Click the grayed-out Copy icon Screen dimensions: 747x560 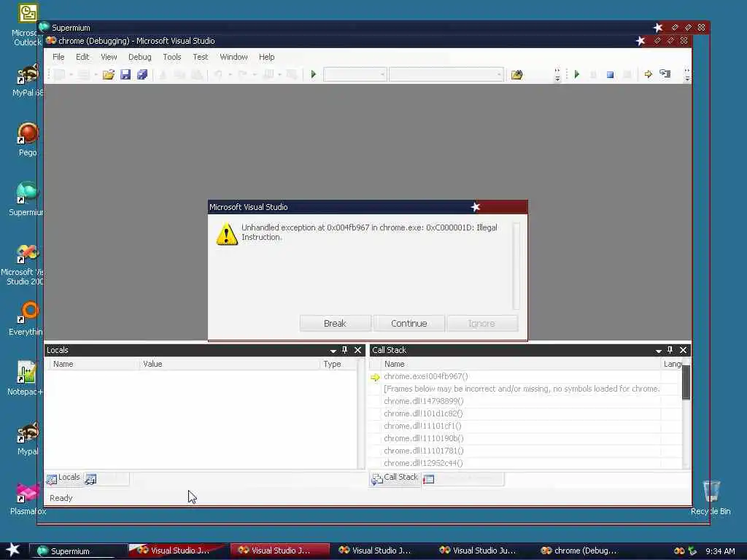tap(179, 74)
